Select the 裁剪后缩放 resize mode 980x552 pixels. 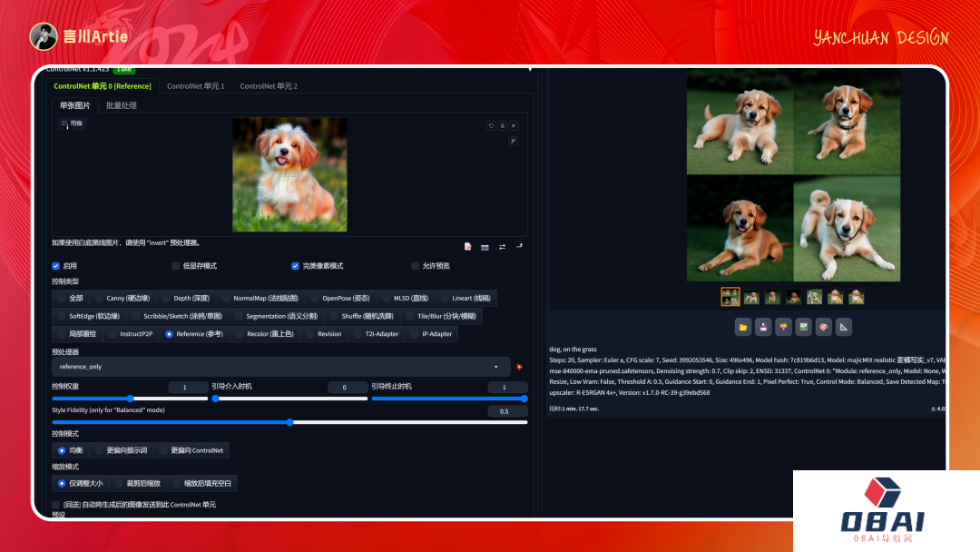tap(139, 483)
